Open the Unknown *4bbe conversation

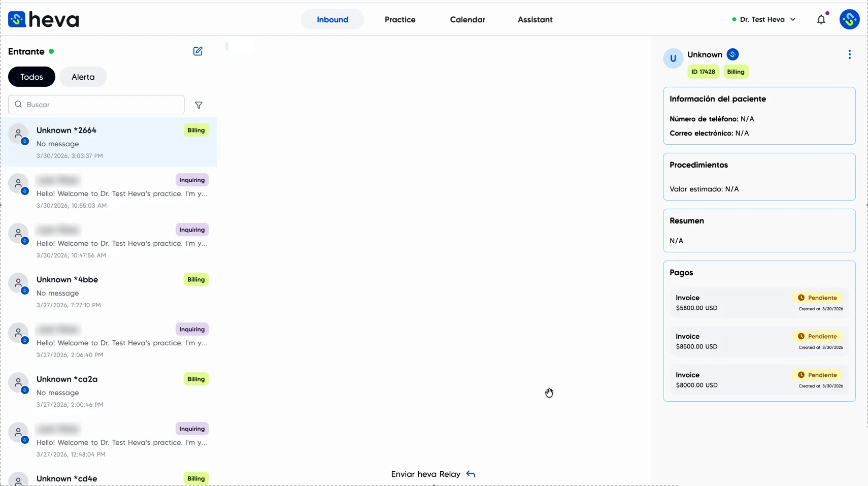click(109, 291)
